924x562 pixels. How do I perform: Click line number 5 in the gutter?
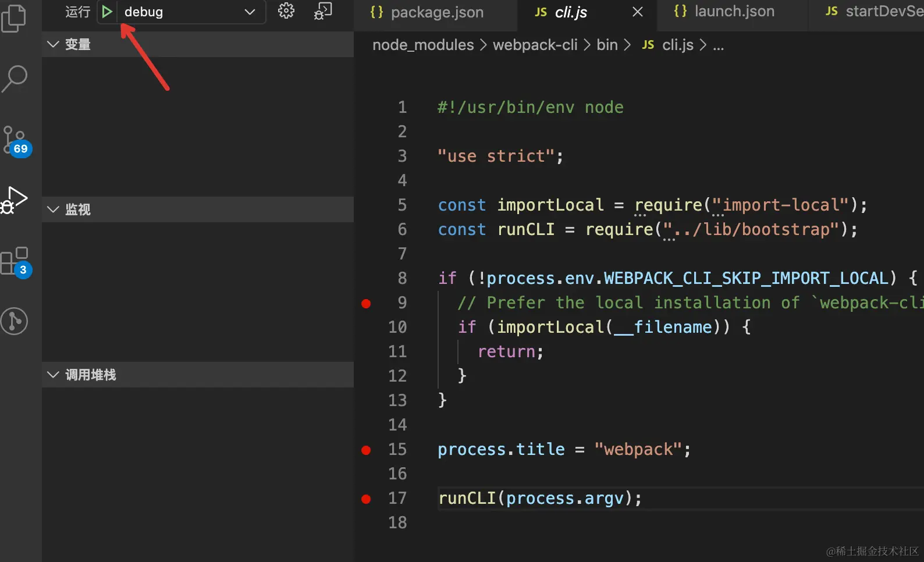click(x=402, y=205)
